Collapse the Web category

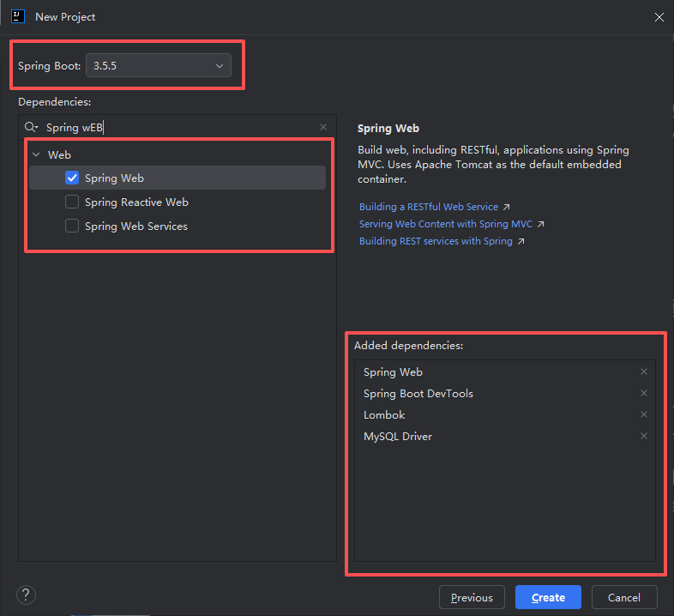coord(37,154)
